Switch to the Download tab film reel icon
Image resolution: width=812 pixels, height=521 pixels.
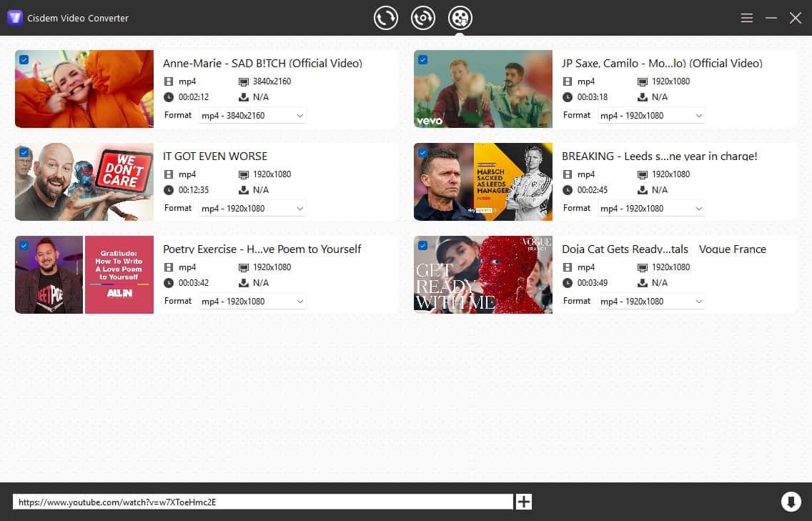[x=460, y=18]
